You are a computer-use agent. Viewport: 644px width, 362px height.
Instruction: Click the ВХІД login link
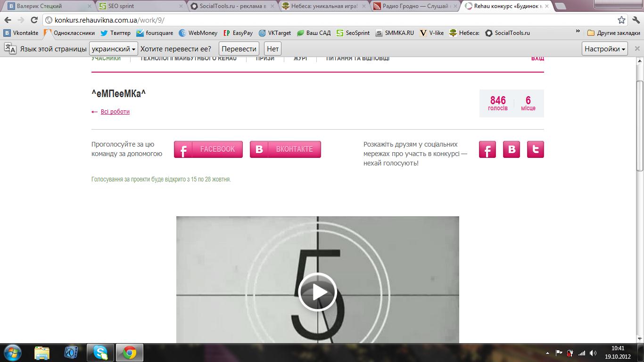[537, 58]
